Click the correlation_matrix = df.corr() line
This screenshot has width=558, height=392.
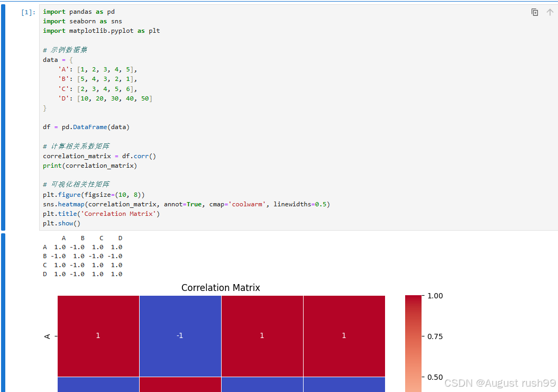99,156
